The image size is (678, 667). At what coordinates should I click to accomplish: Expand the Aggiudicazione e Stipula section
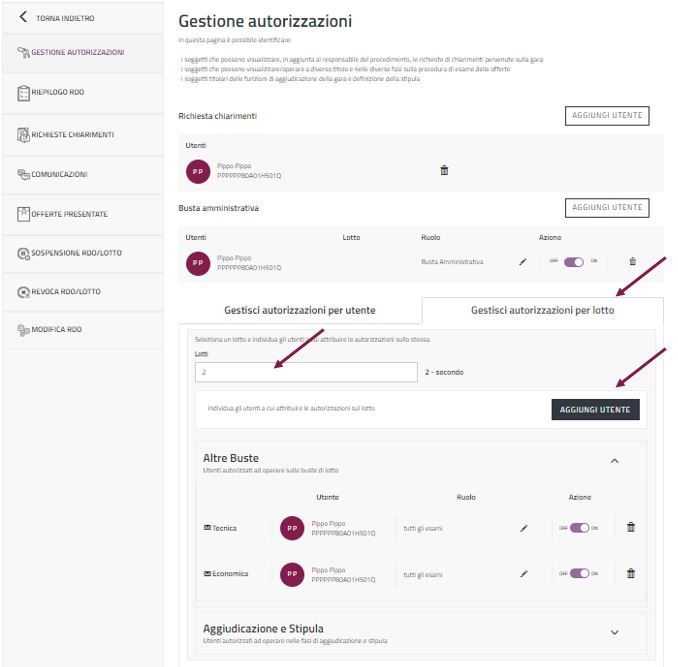point(614,632)
